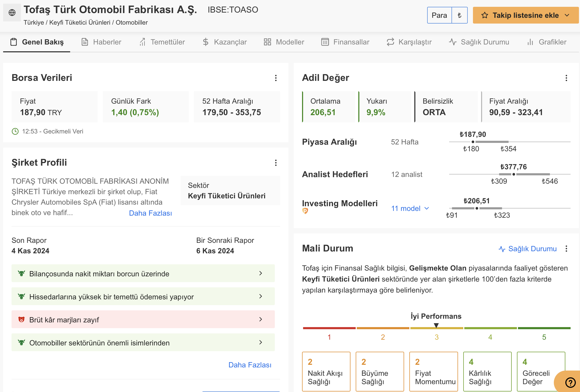
Task: Open the Karşılaştır tab
Action: [409, 42]
